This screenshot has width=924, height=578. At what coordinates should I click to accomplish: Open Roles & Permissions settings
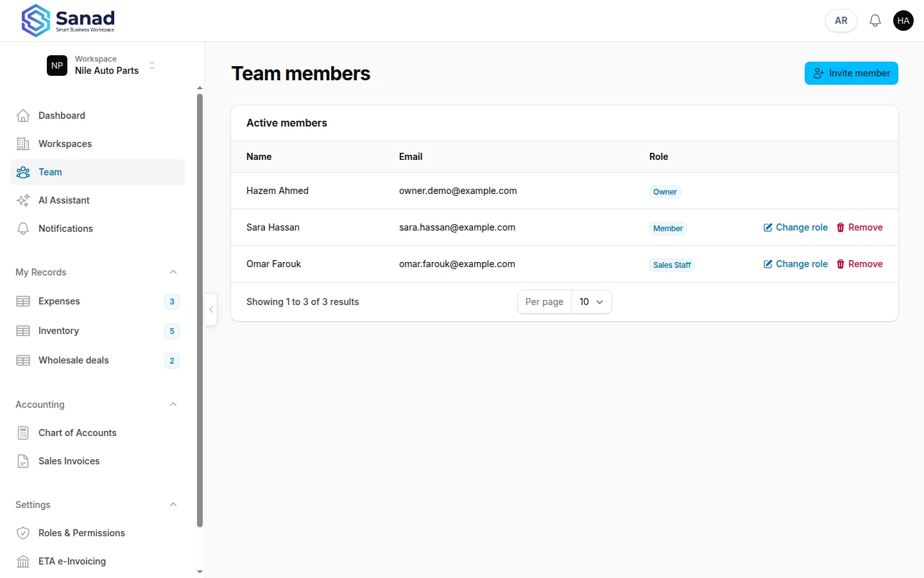(x=98, y=533)
